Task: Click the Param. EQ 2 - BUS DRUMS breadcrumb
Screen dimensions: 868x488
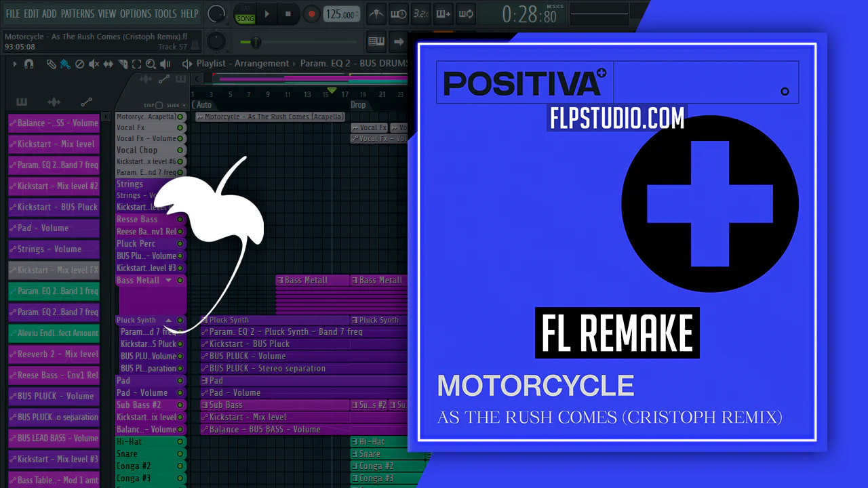Action: (353, 64)
